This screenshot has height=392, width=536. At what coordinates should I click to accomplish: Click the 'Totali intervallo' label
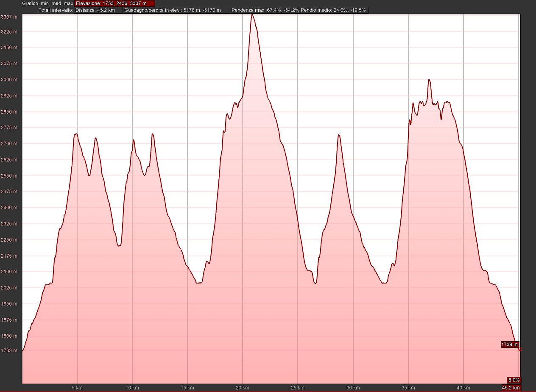pos(55,10)
